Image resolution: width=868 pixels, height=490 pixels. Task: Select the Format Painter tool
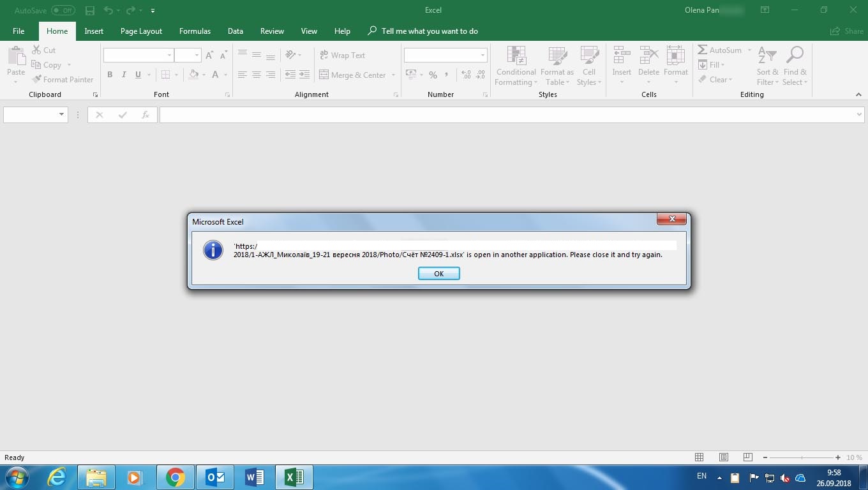pos(63,79)
